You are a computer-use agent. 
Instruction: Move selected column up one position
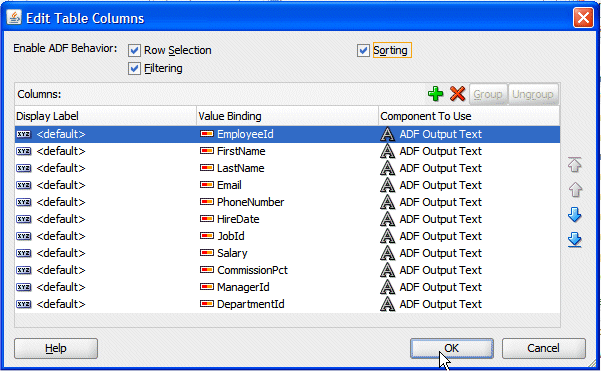[x=575, y=189]
